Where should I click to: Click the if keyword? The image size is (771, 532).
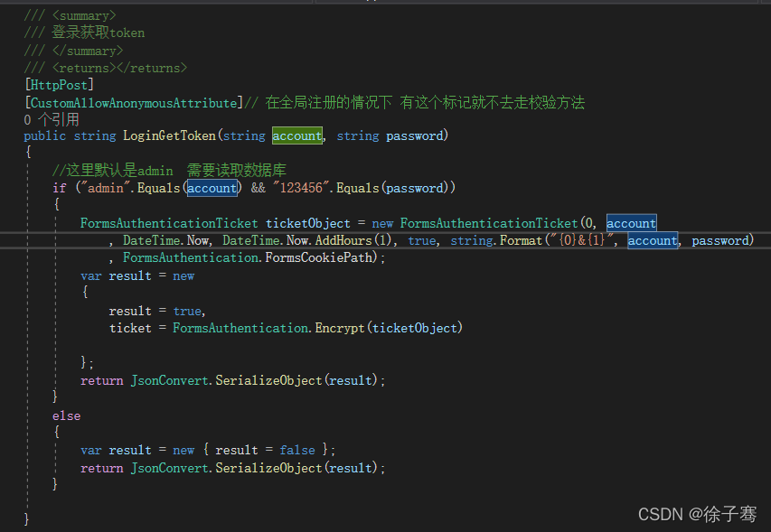(x=59, y=188)
